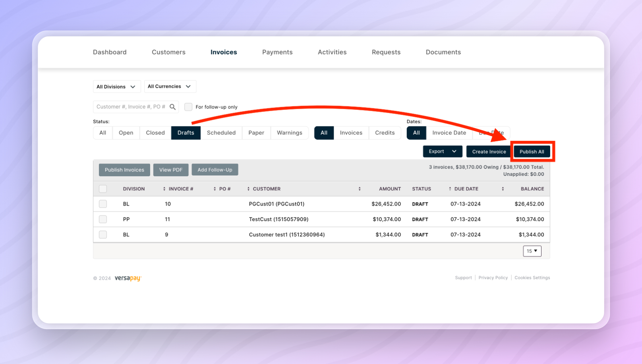The height and width of the screenshot is (364, 642).
Task: Sort by PO # column arrows
Action: (x=248, y=189)
